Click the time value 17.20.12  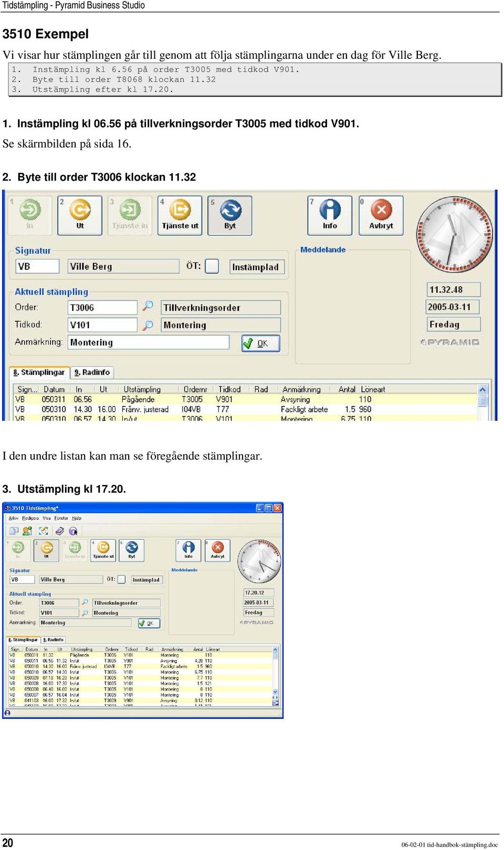(258, 593)
